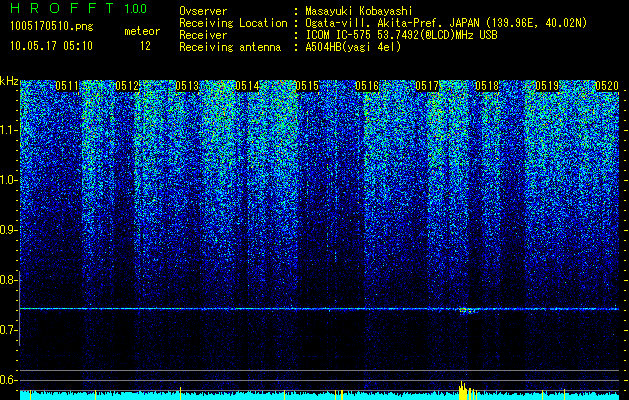Click the HROFFT 1.0.0 title text
This screenshot has width=629, height=400.
(79, 8)
